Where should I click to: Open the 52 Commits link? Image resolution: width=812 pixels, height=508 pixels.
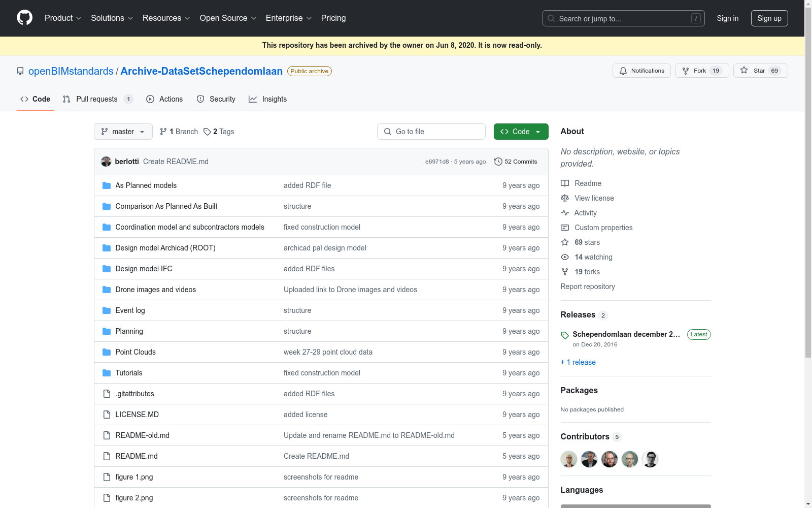coord(516,162)
